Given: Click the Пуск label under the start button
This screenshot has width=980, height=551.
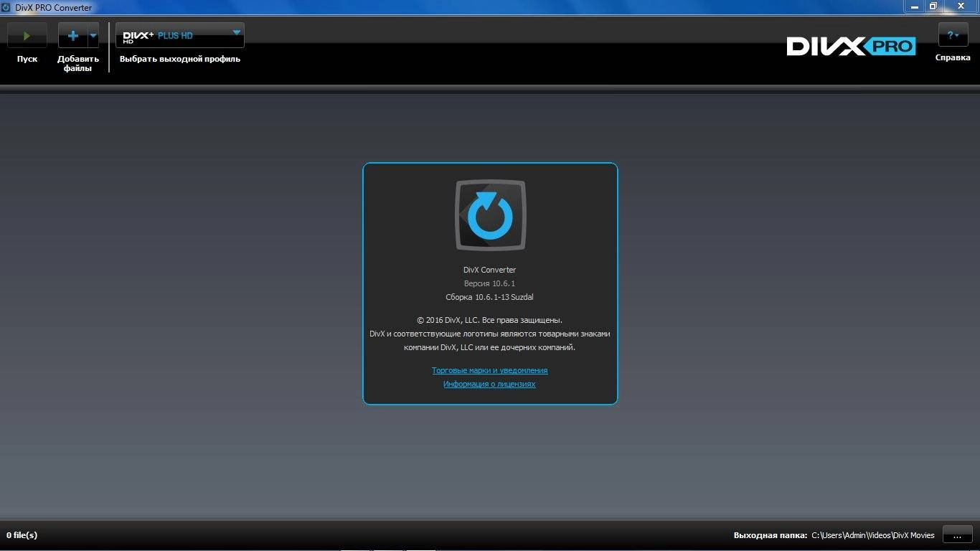Looking at the screenshot, I should [27, 59].
